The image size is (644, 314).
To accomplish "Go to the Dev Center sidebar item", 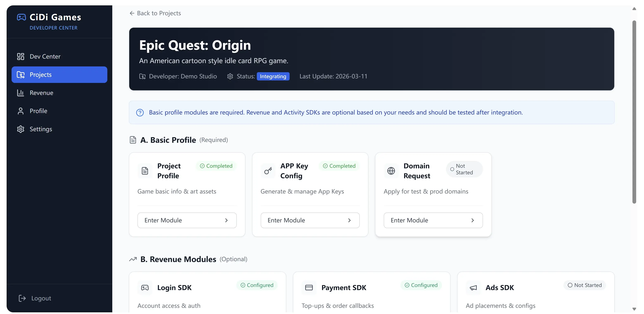I will click(x=45, y=57).
